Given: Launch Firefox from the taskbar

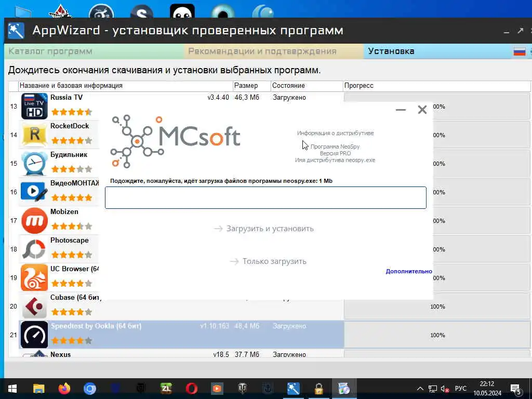Looking at the screenshot, I should (x=64, y=389).
